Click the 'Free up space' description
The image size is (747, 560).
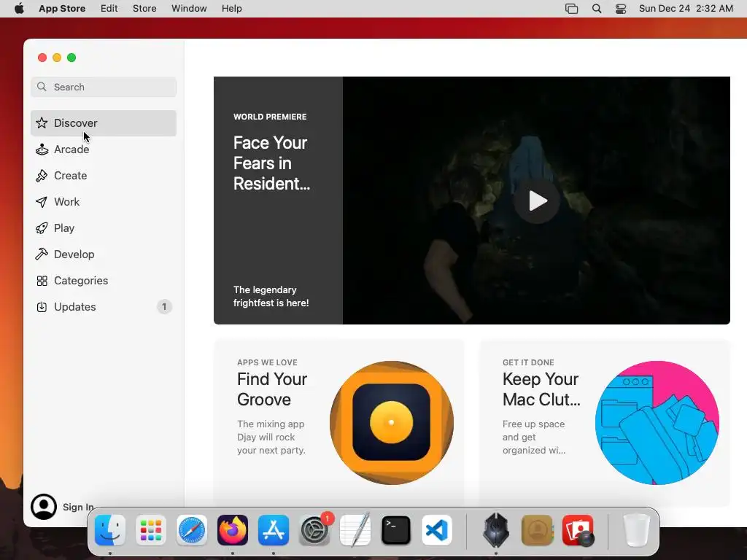coord(533,437)
